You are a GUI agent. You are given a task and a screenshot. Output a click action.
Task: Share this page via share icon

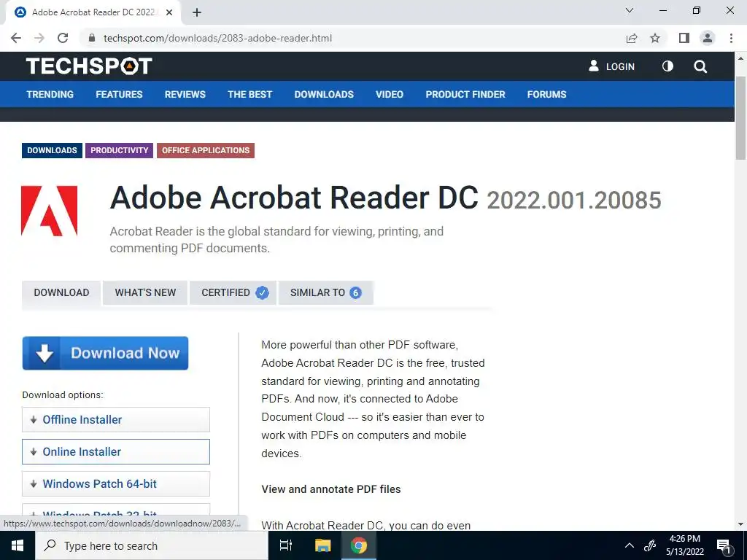632,38
